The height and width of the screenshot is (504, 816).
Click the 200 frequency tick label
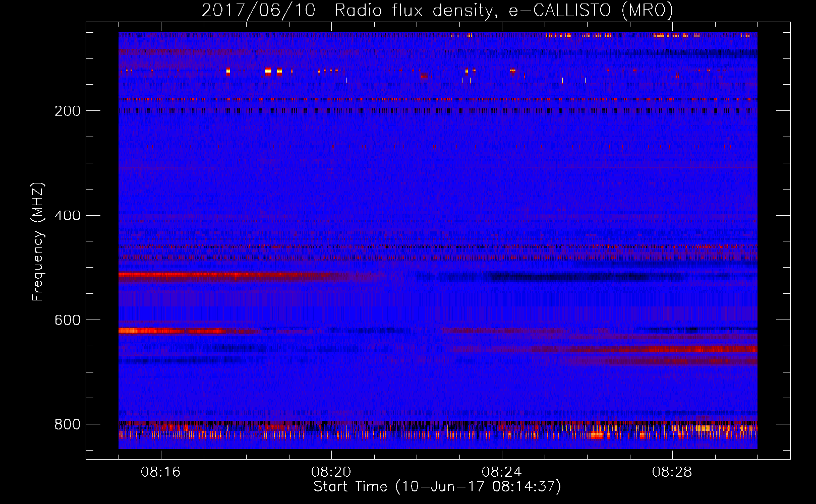(x=68, y=111)
